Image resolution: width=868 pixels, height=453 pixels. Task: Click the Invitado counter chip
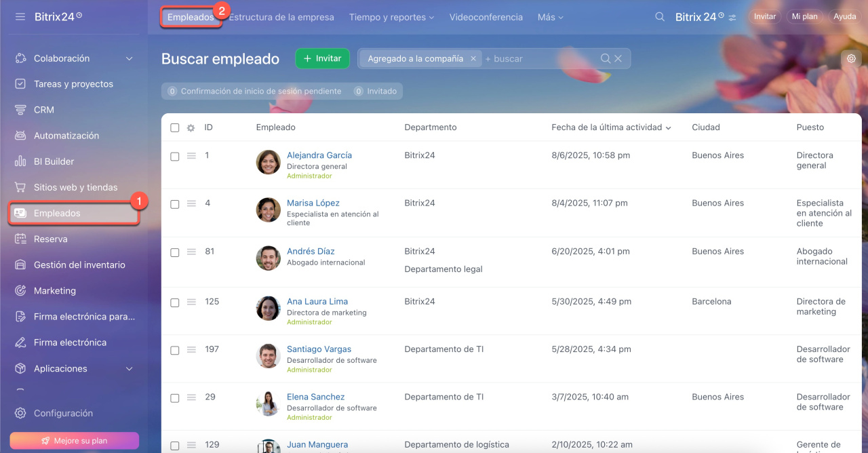tap(376, 91)
